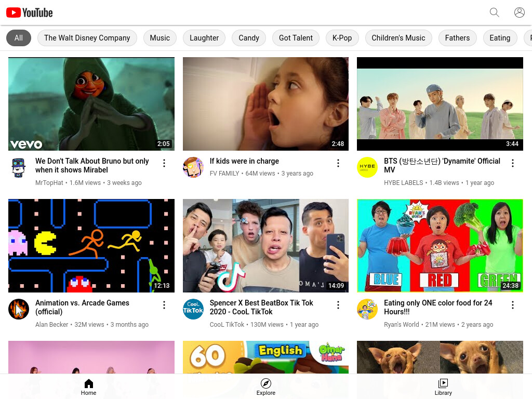Open Ryan's World channel avatar

pos(367,309)
